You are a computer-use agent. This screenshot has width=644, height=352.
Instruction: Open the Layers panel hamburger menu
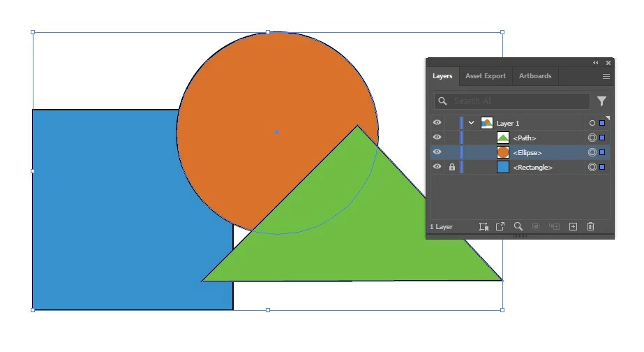[x=606, y=77]
